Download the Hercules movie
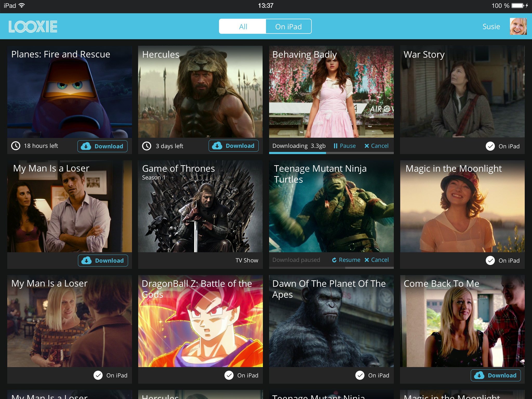The height and width of the screenshot is (399, 532). click(x=234, y=146)
